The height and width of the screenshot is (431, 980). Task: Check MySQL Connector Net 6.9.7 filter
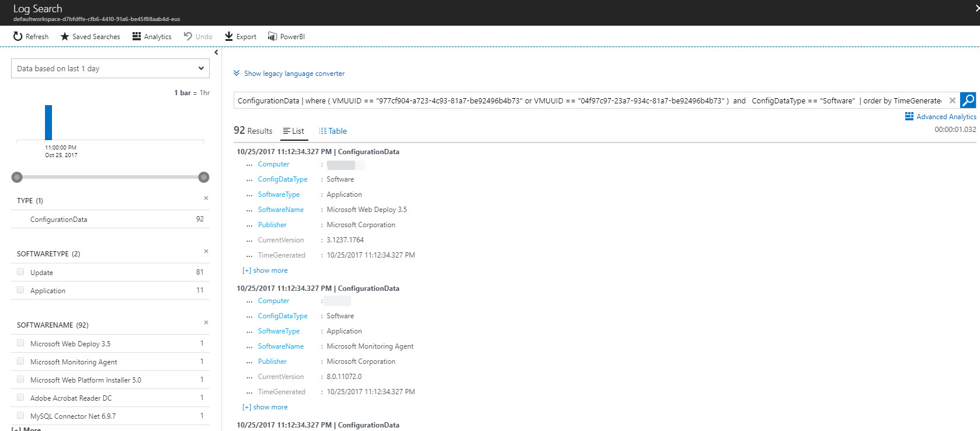[x=20, y=415]
